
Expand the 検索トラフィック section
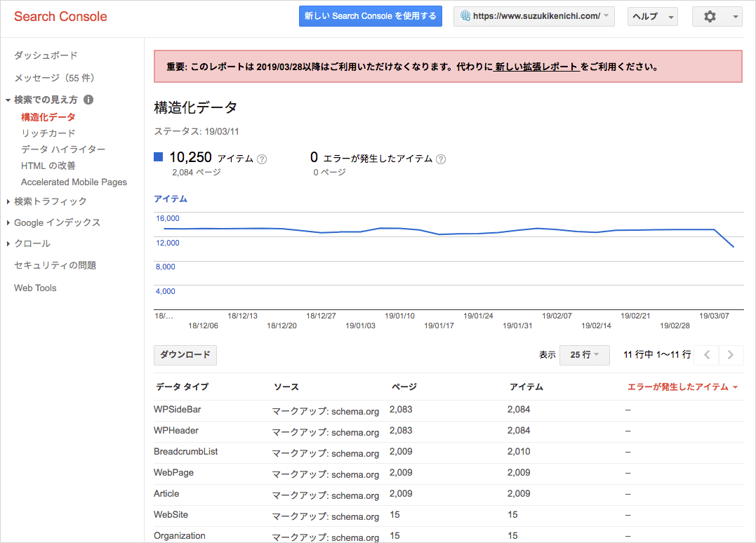click(x=8, y=201)
